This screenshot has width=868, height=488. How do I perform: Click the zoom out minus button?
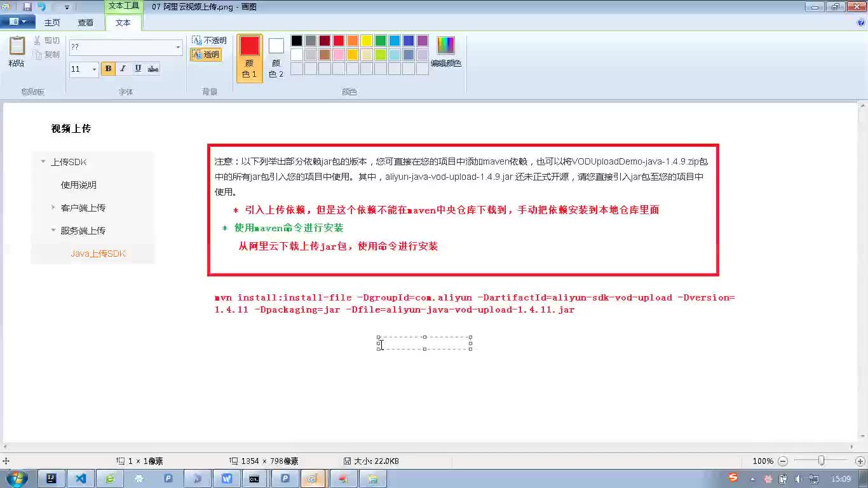point(783,461)
